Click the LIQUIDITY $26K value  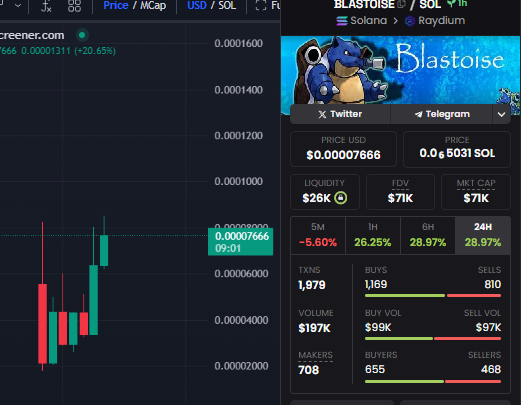click(x=316, y=198)
